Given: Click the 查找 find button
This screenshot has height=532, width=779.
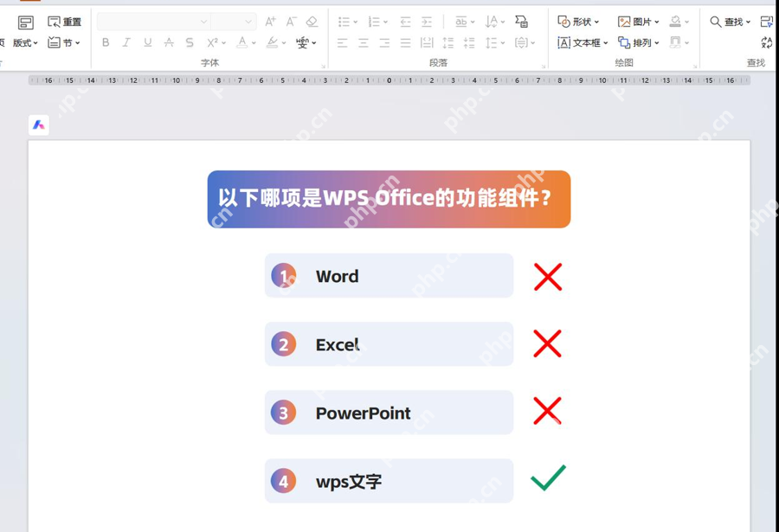Looking at the screenshot, I should click(730, 22).
